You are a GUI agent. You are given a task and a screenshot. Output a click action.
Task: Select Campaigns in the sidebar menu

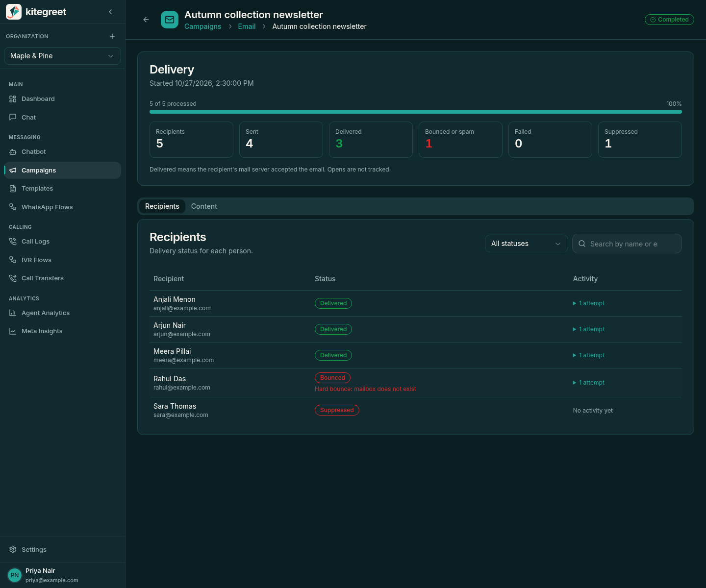[62, 171]
